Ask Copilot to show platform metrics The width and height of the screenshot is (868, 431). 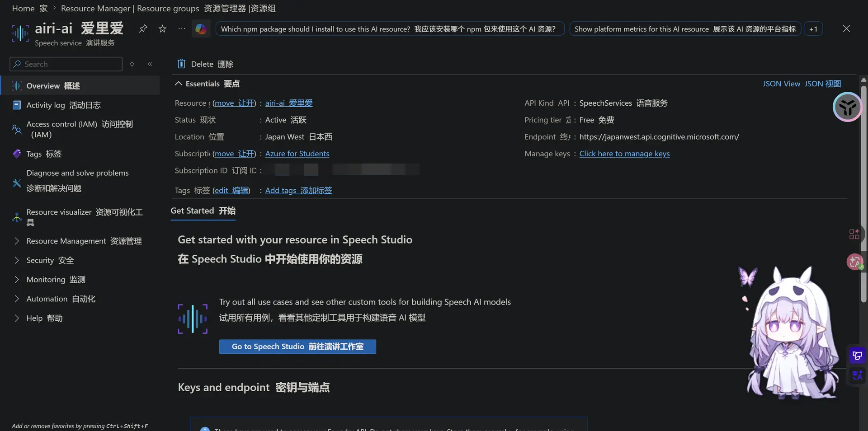685,29
